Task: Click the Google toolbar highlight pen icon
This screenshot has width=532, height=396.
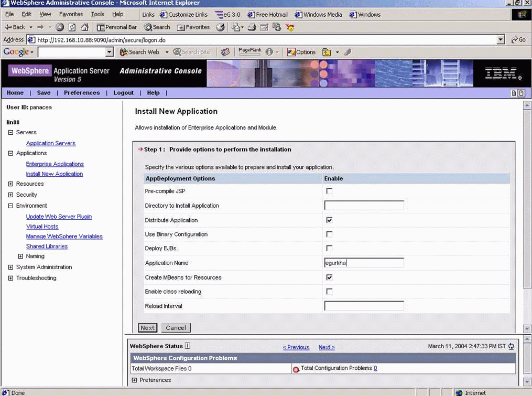Action: pos(348,52)
